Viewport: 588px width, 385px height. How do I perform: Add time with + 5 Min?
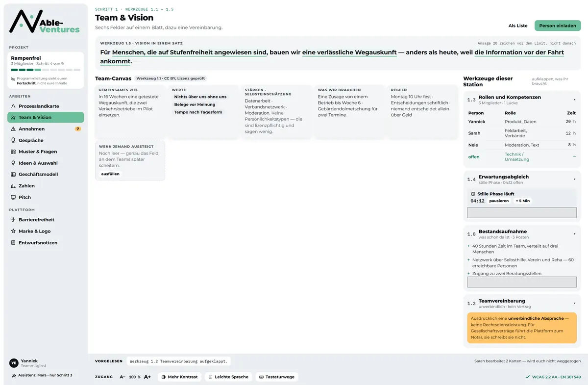tap(522, 201)
